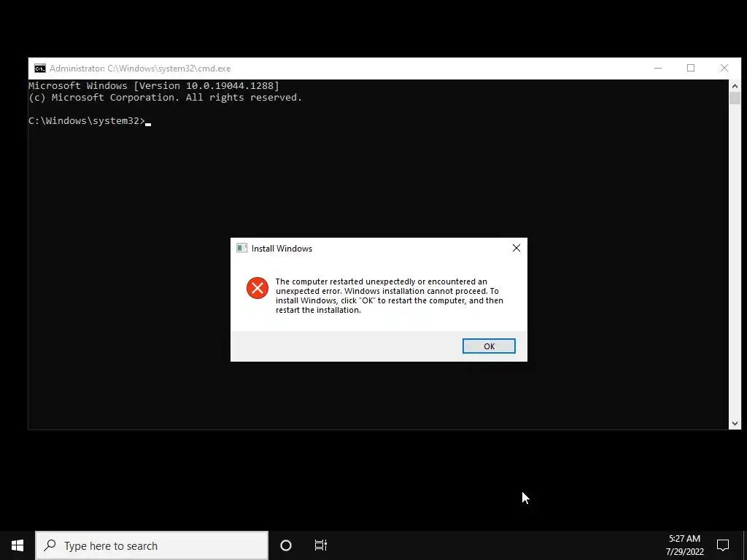Open the taskbar clock showing 5:27 AM
The image size is (747, 560).
(x=684, y=545)
